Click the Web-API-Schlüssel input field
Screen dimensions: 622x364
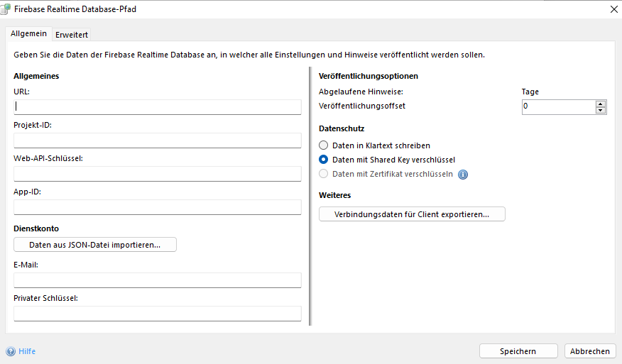tap(158, 174)
